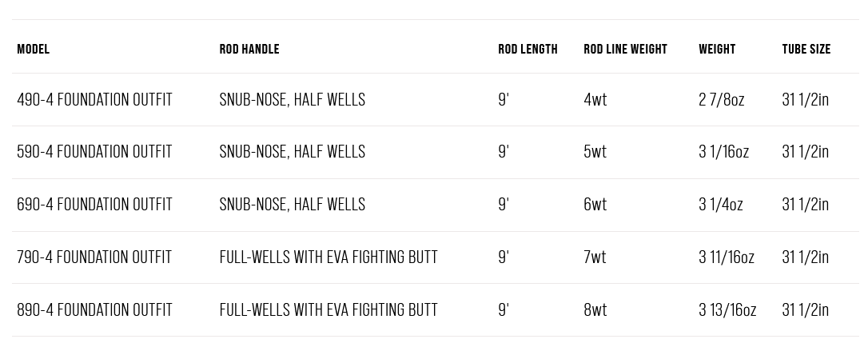Select the 490-4 Foundation Outfit model
This screenshot has width=868, height=355.
[94, 100]
